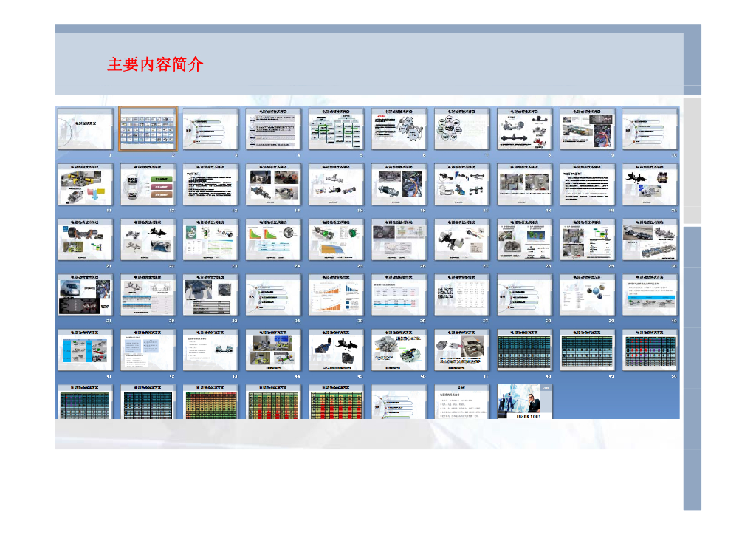The height and width of the screenshot is (535, 756).
Task: Open slide 3 thumbnail
Action: [211, 129]
